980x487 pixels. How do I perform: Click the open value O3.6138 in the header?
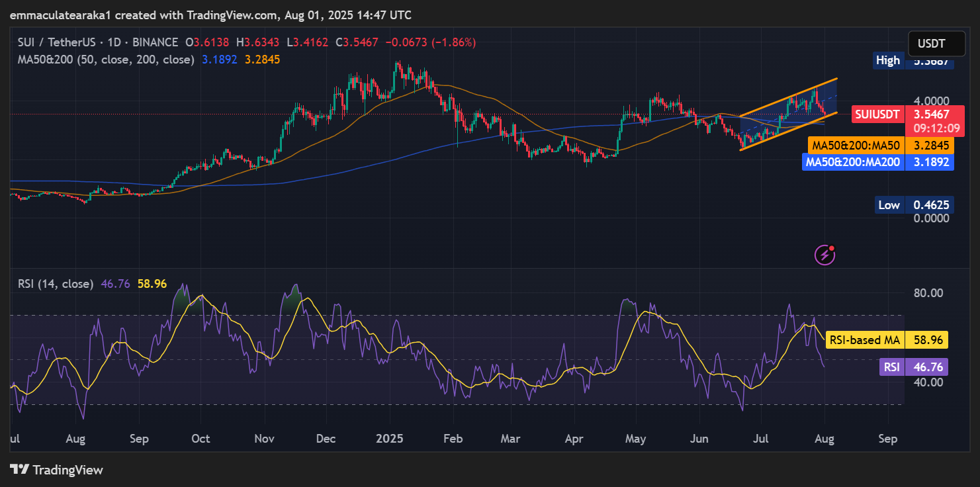pos(208,42)
